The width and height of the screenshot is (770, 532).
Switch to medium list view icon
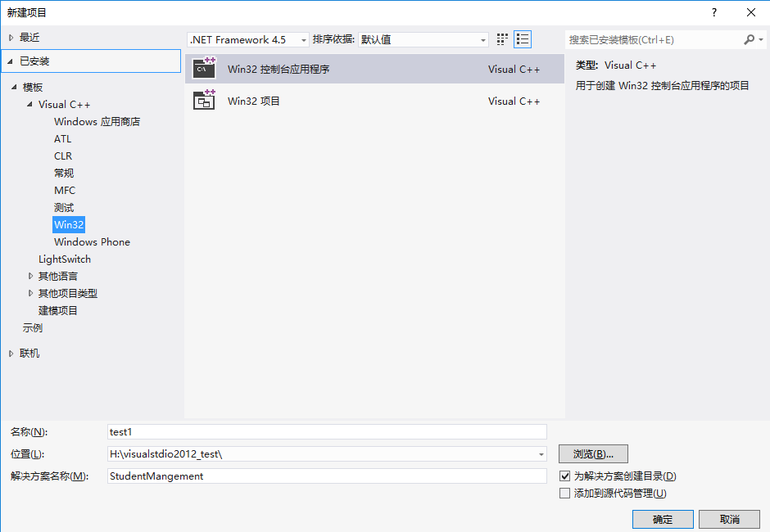[x=523, y=39]
